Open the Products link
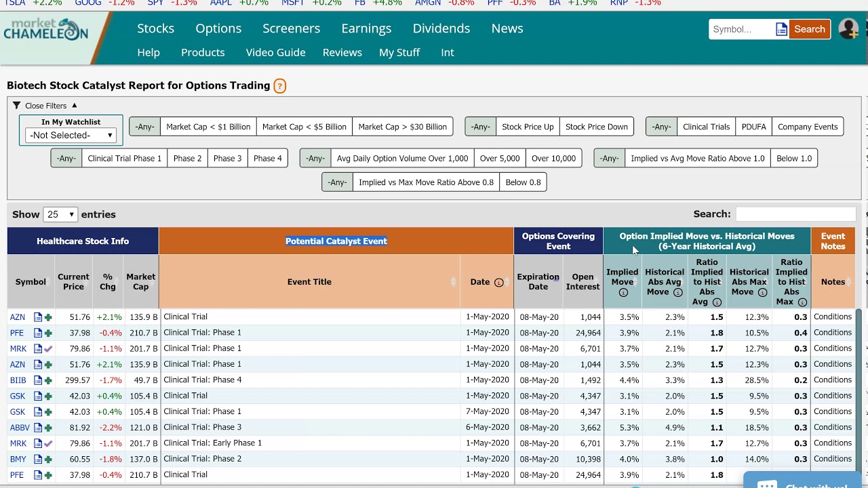Viewport: 868px width, 488px height. click(203, 52)
